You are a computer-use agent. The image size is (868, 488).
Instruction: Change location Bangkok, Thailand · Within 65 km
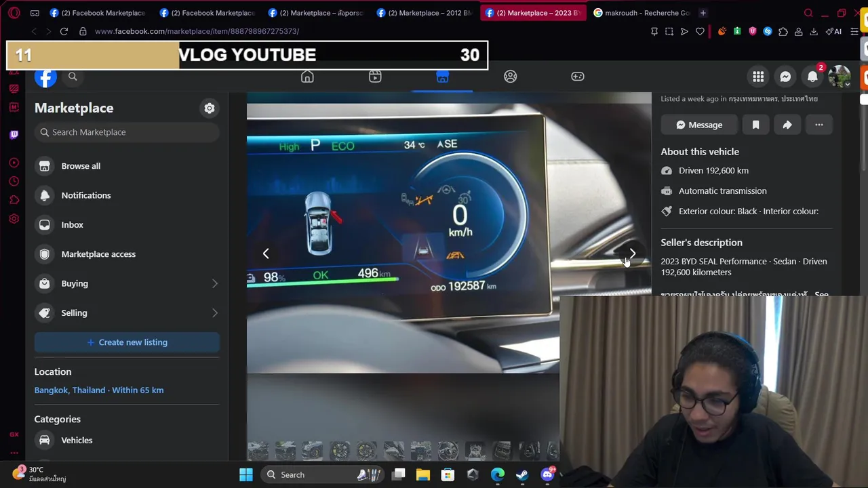(99, 390)
